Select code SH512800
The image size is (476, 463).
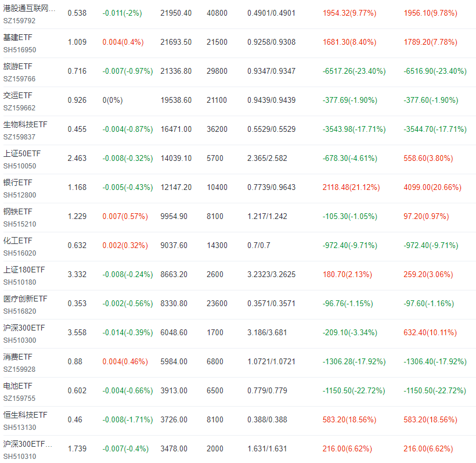pos(20,195)
